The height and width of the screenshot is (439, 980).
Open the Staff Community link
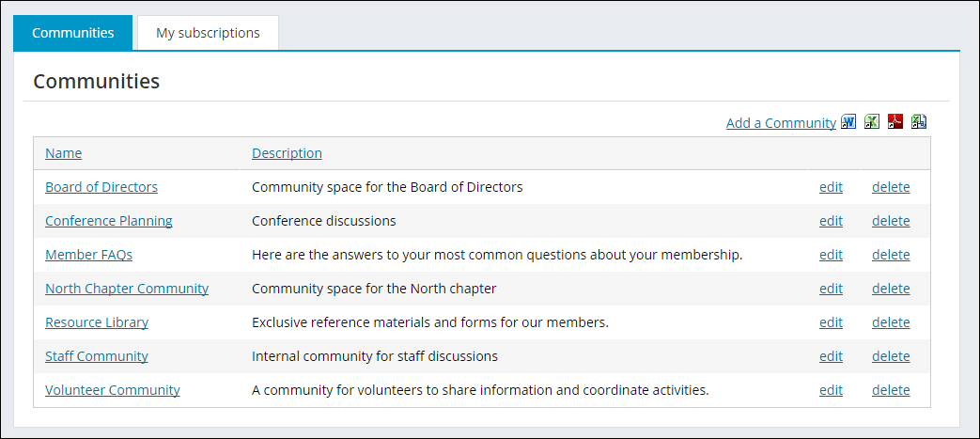tap(97, 356)
